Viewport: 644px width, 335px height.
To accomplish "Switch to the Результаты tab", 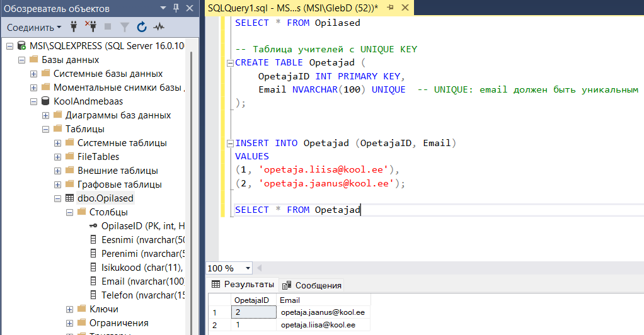I will (x=243, y=285).
